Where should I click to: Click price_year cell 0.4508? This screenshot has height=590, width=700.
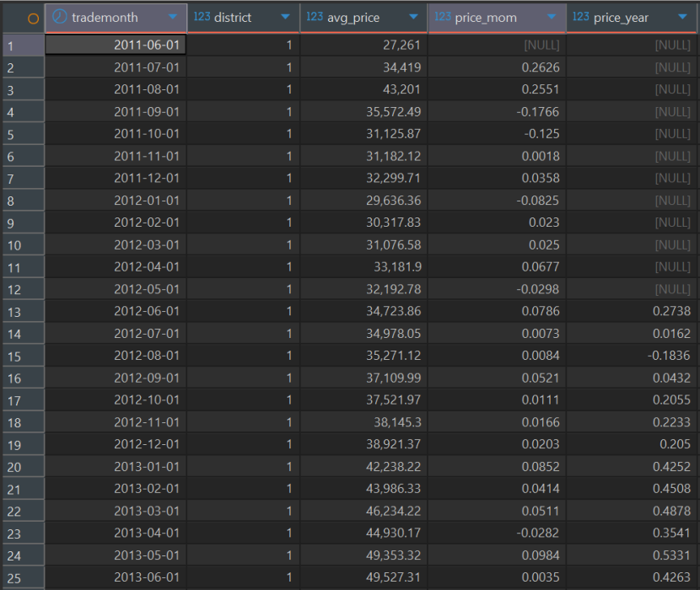click(632, 489)
